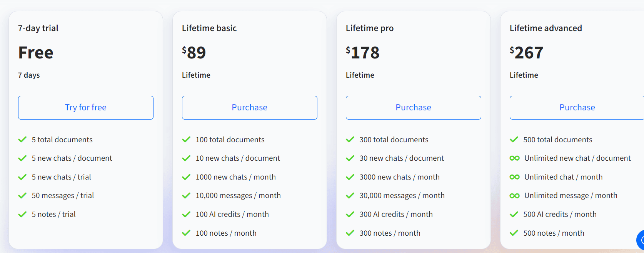This screenshot has height=253, width=644.
Task: Click the 300 notes / month text
Action: pos(390,233)
